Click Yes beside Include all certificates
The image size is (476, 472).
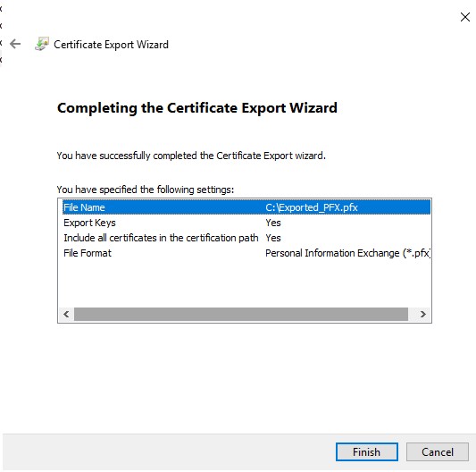(273, 238)
